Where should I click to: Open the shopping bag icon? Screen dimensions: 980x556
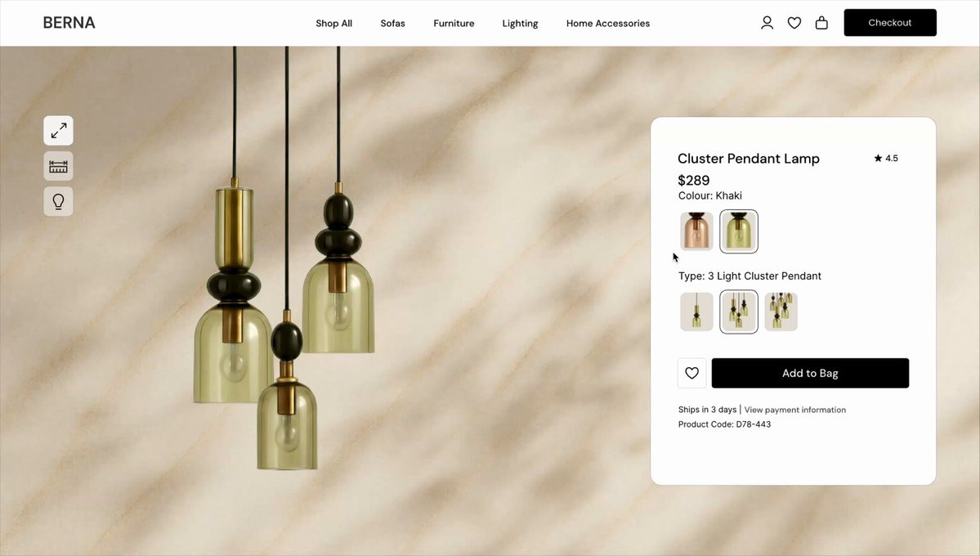[x=822, y=23]
